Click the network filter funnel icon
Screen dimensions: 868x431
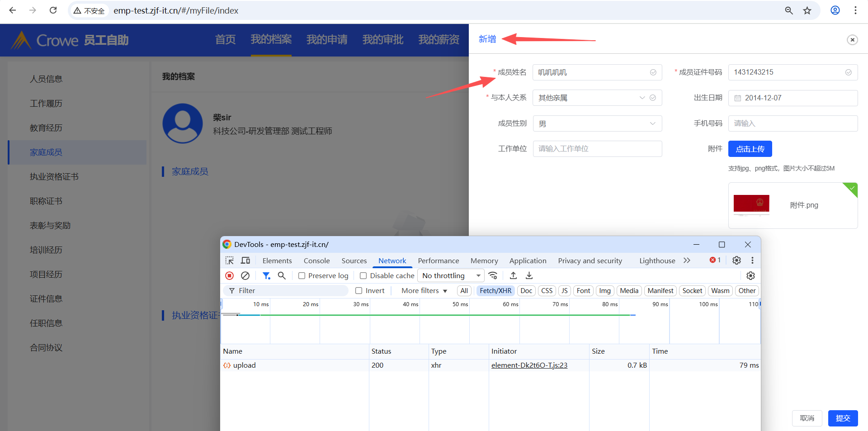pos(266,275)
